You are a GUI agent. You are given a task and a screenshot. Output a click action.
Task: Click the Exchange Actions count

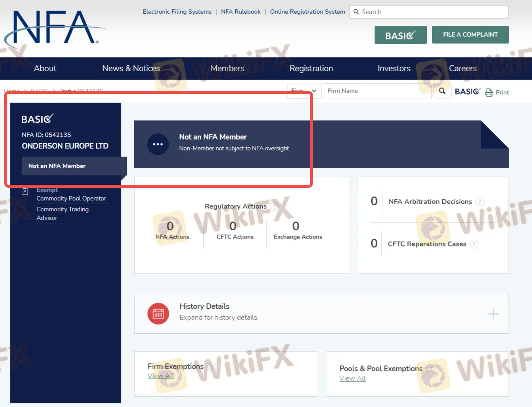296,226
